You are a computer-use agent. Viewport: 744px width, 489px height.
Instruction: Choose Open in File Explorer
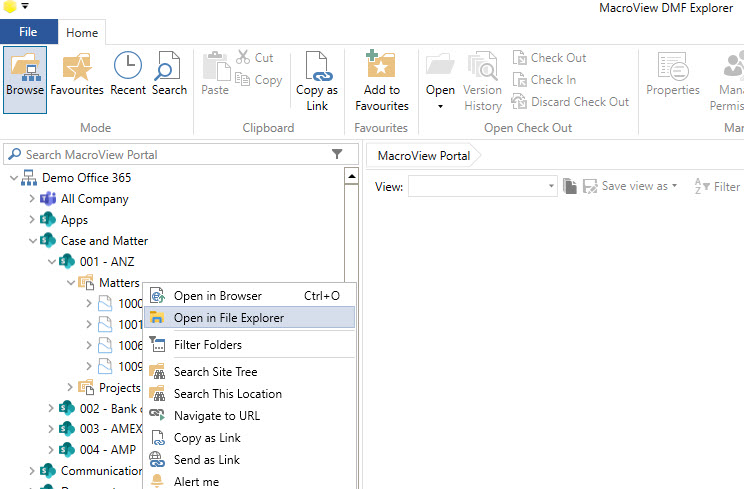click(250, 317)
